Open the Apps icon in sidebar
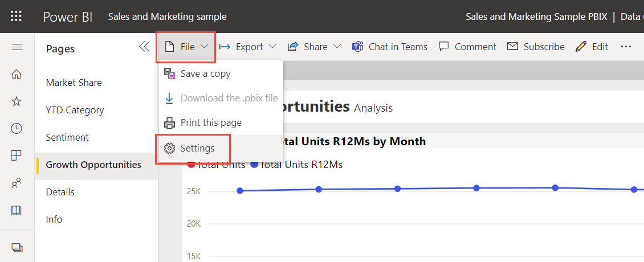The height and width of the screenshot is (262, 644). (17, 155)
